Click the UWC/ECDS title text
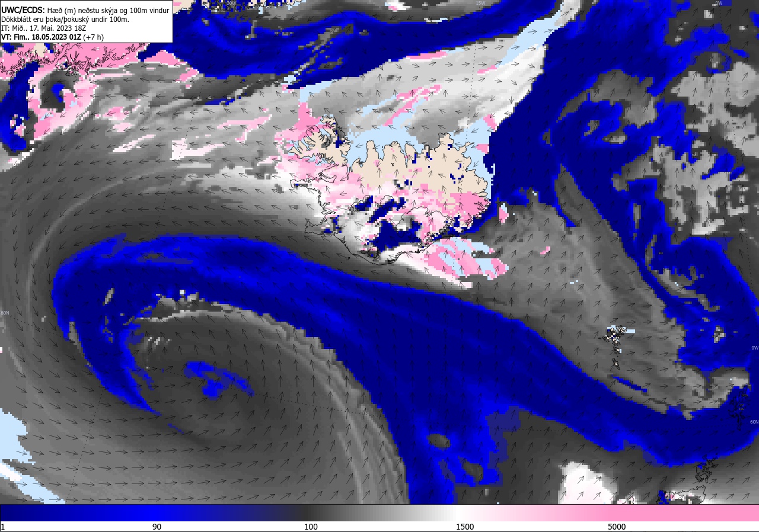Image resolution: width=759 pixels, height=532 pixels. [x=23, y=10]
